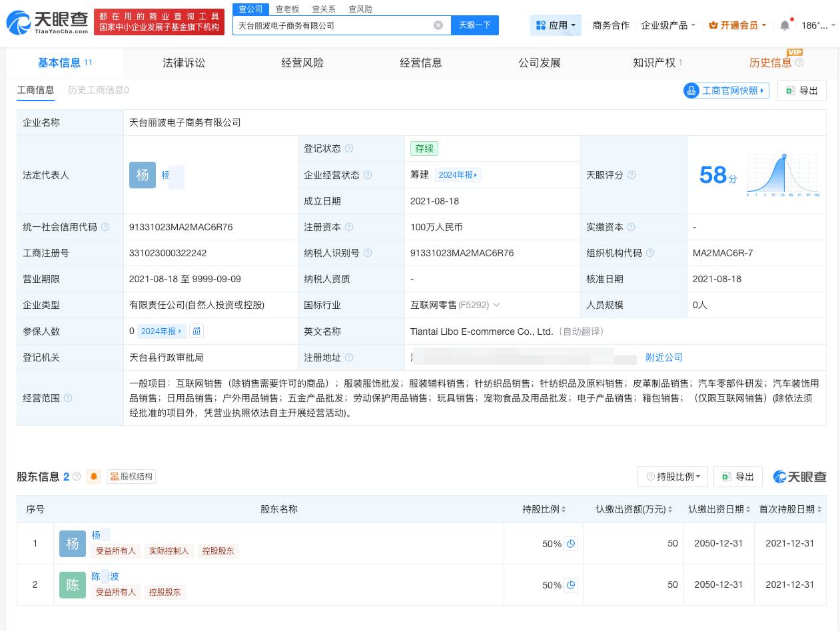Image resolution: width=840 pixels, height=631 pixels.
Task: Switch to the 法律诉讼 tab
Action: coord(184,63)
